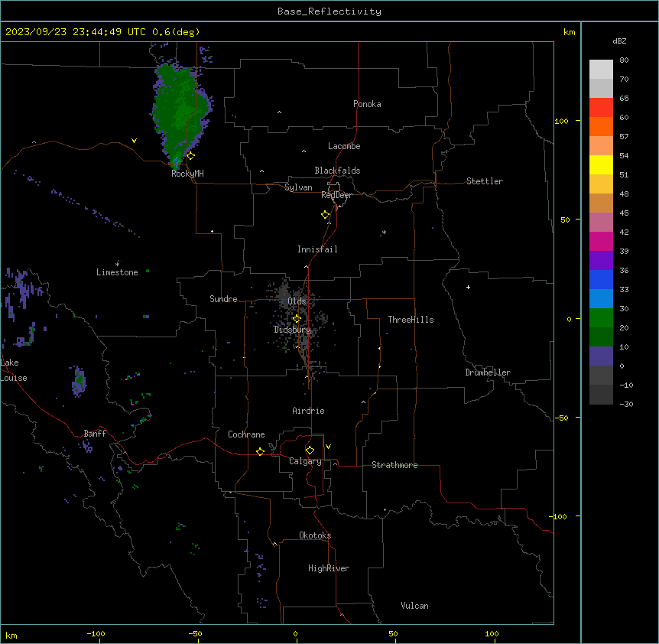Click the km unit label at bottom left

pyautogui.click(x=11, y=635)
